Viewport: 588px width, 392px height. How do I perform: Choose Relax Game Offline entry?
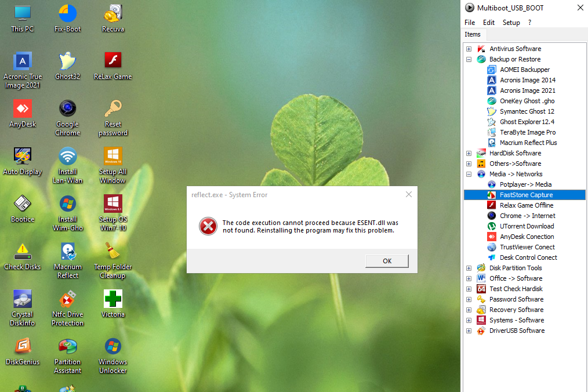click(x=527, y=205)
